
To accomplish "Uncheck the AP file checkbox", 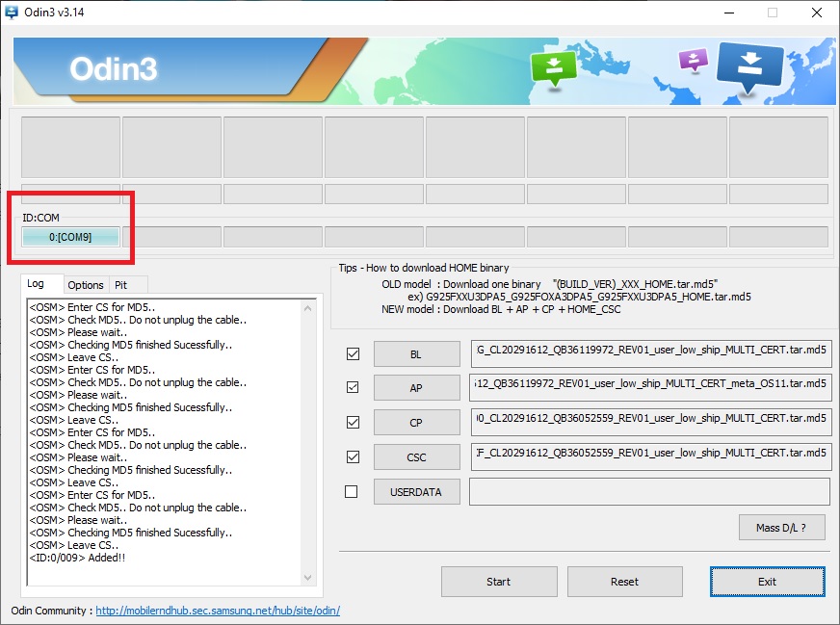I will coord(353,387).
